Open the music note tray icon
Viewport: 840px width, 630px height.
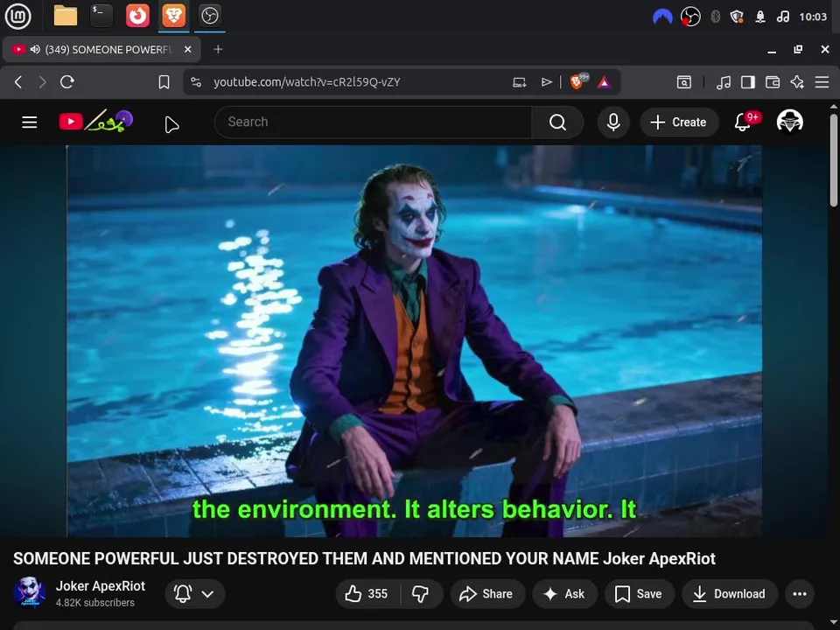click(782, 17)
